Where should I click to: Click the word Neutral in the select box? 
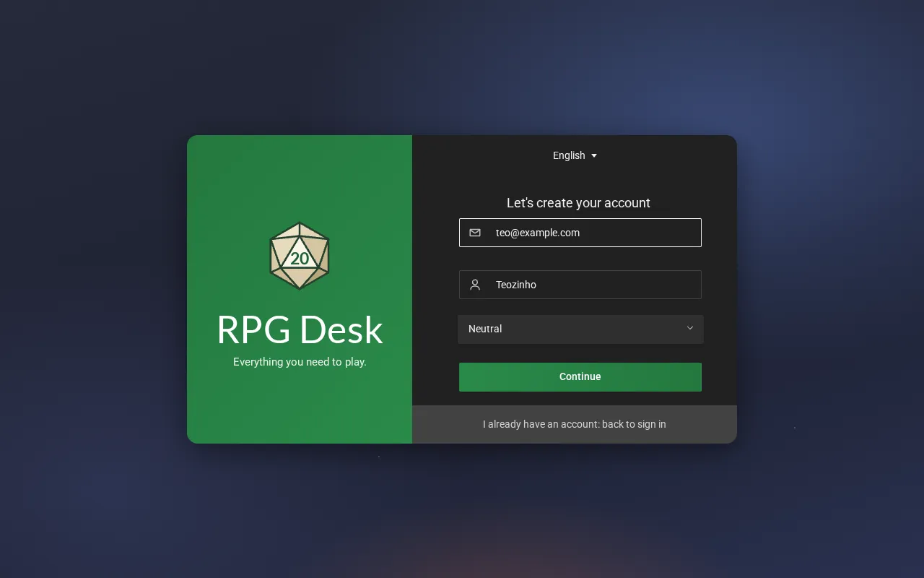click(x=485, y=329)
